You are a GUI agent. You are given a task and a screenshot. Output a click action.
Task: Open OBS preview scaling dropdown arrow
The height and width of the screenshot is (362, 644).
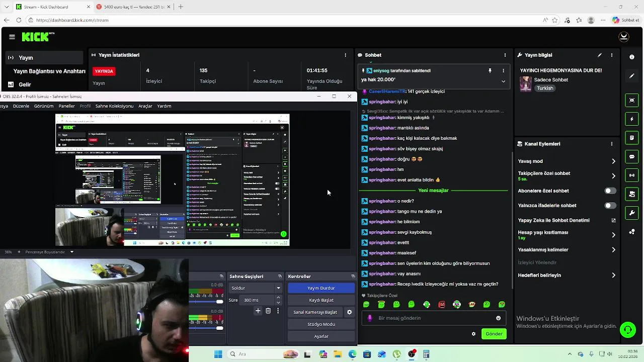(72, 252)
